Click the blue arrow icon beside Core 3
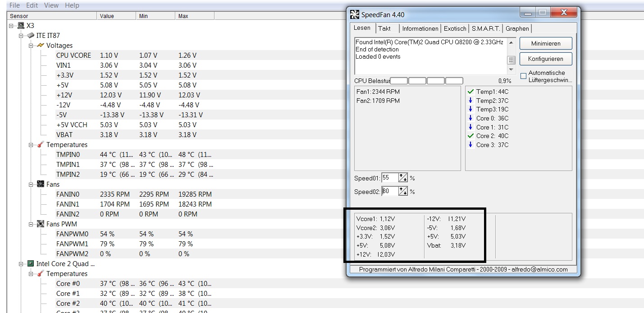 (471, 145)
